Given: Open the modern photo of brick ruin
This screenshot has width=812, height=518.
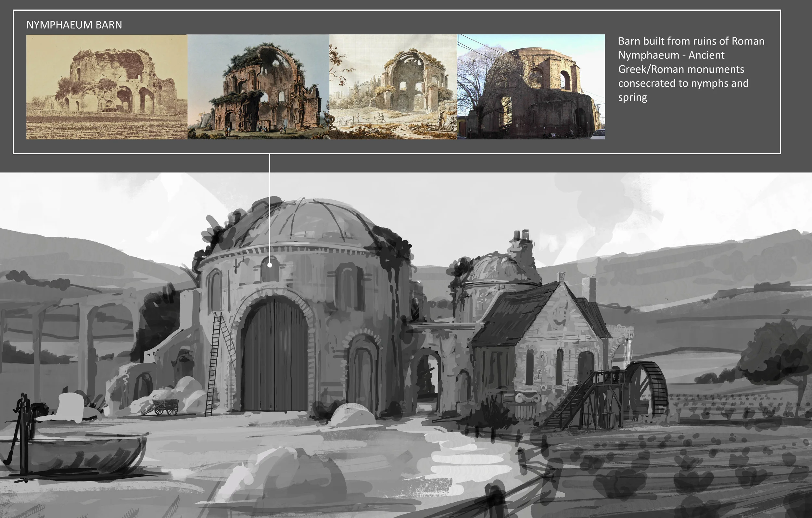Looking at the screenshot, I should pos(531,87).
